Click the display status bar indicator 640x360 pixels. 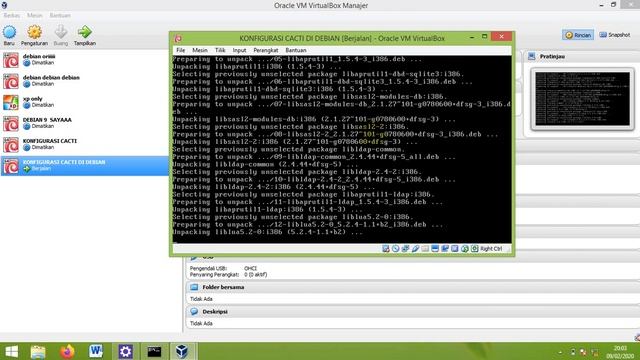435,249
